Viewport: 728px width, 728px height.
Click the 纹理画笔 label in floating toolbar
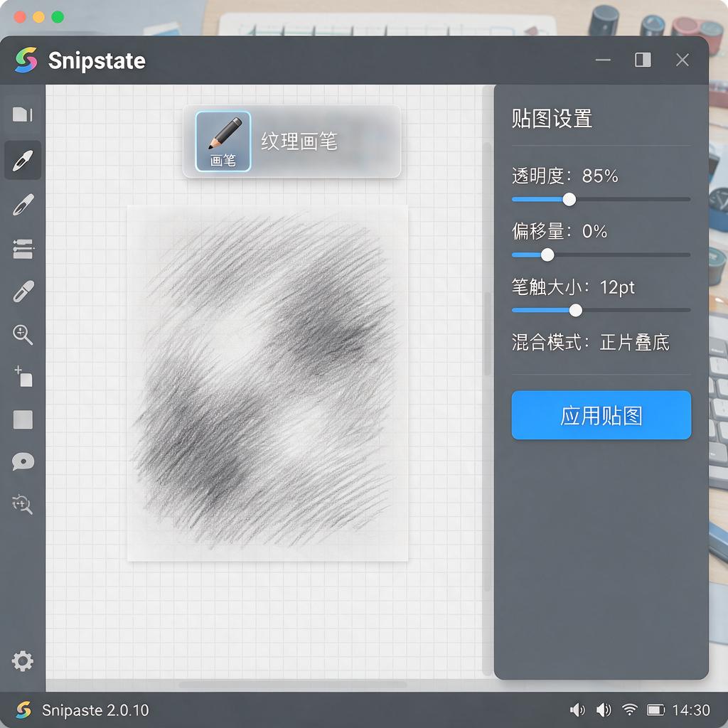[x=299, y=141]
